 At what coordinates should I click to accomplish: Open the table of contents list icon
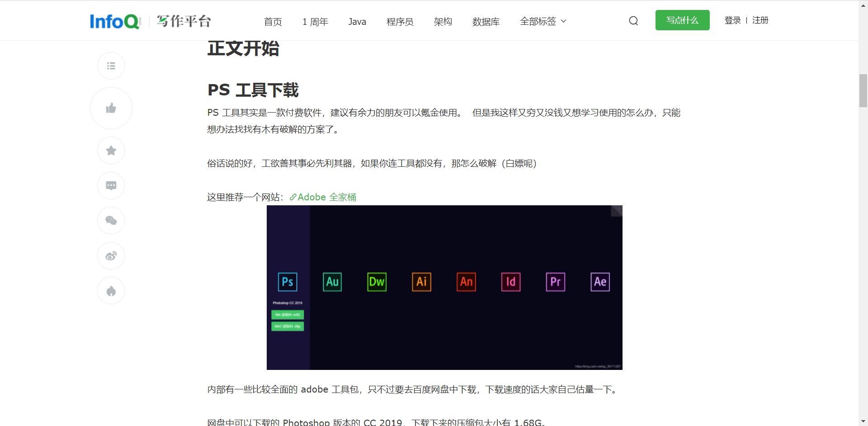pos(111,66)
